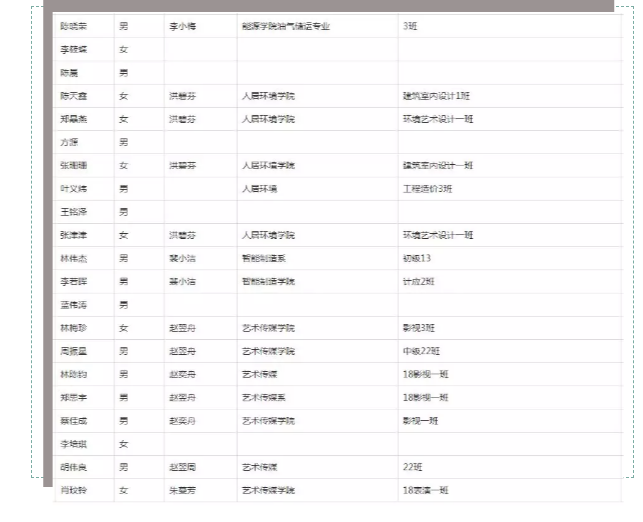
Task: Select the 朱慧芳 teacher cell
Action: click(201, 490)
